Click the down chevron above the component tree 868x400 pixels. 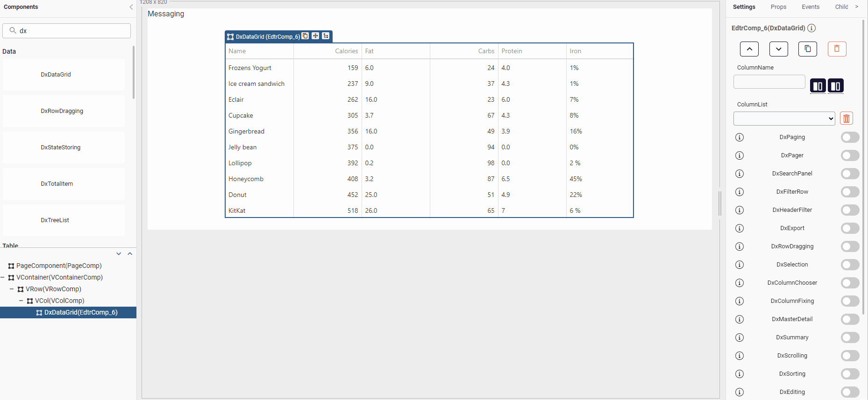click(x=119, y=254)
